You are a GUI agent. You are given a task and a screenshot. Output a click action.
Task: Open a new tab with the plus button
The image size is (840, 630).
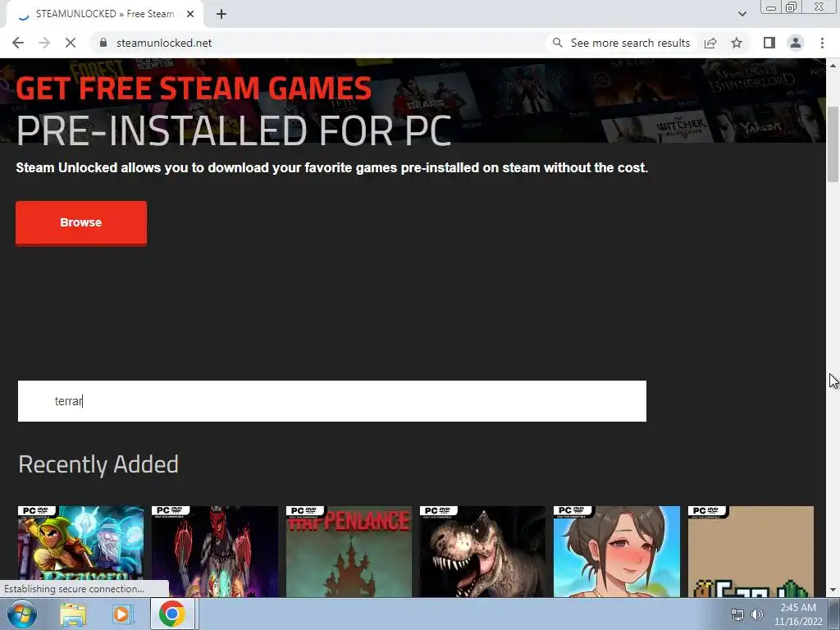pyautogui.click(x=221, y=15)
